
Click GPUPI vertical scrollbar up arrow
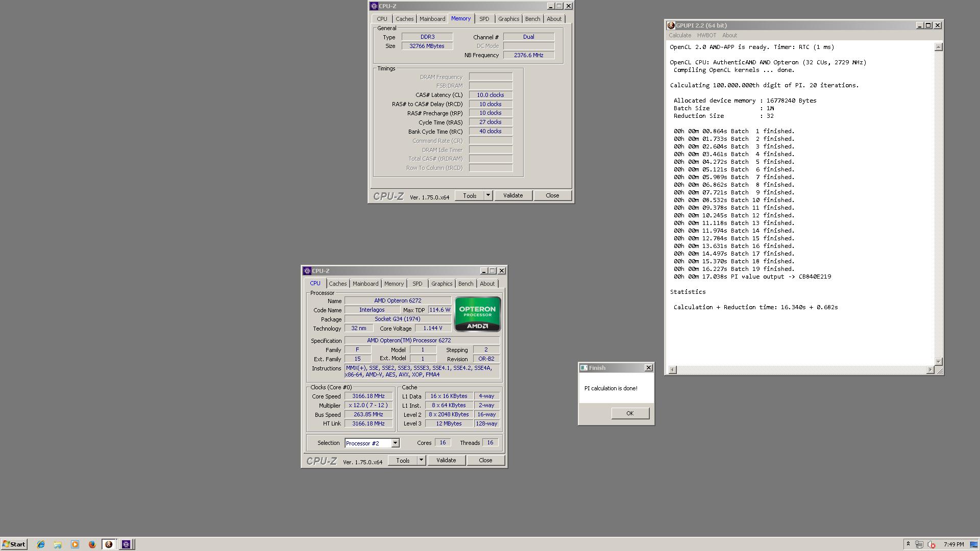click(938, 47)
